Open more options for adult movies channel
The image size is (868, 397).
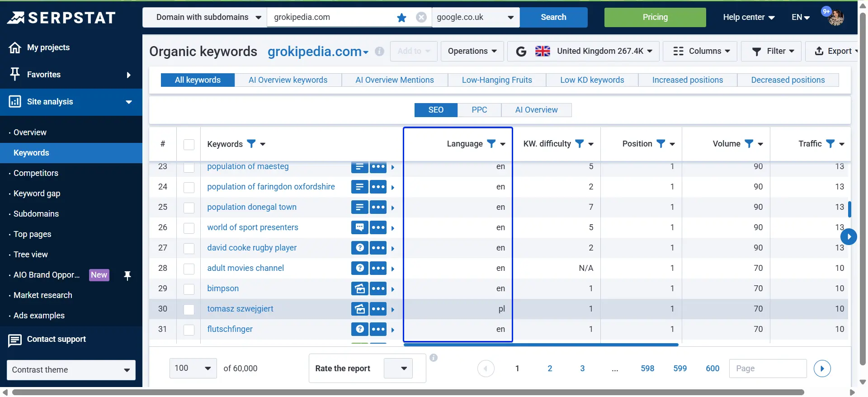pyautogui.click(x=378, y=268)
